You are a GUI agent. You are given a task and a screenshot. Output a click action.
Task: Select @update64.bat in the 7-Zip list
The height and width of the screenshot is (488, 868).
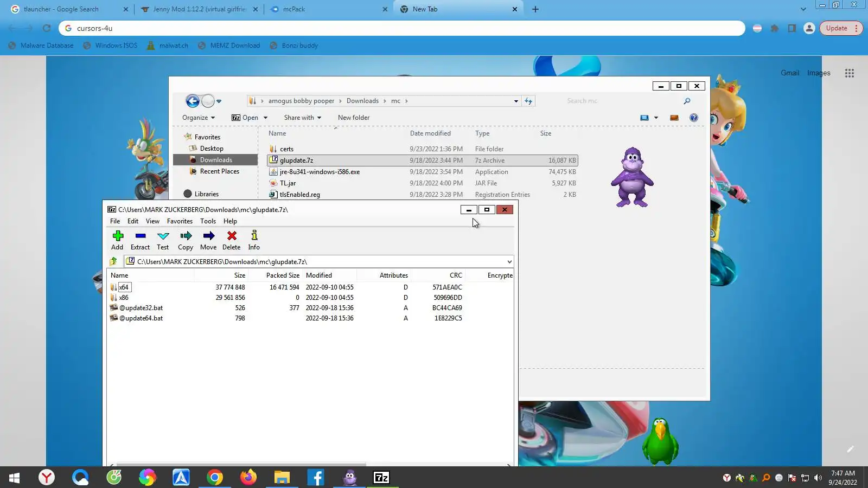pyautogui.click(x=141, y=318)
